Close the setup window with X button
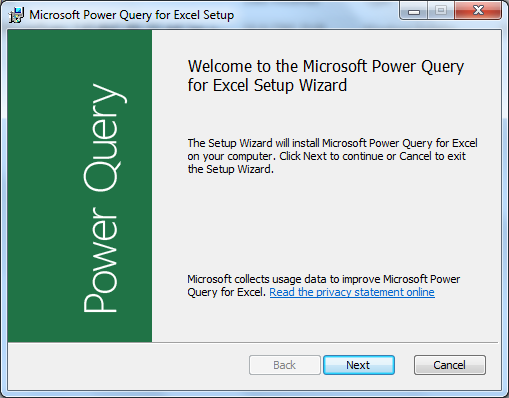 (x=478, y=11)
